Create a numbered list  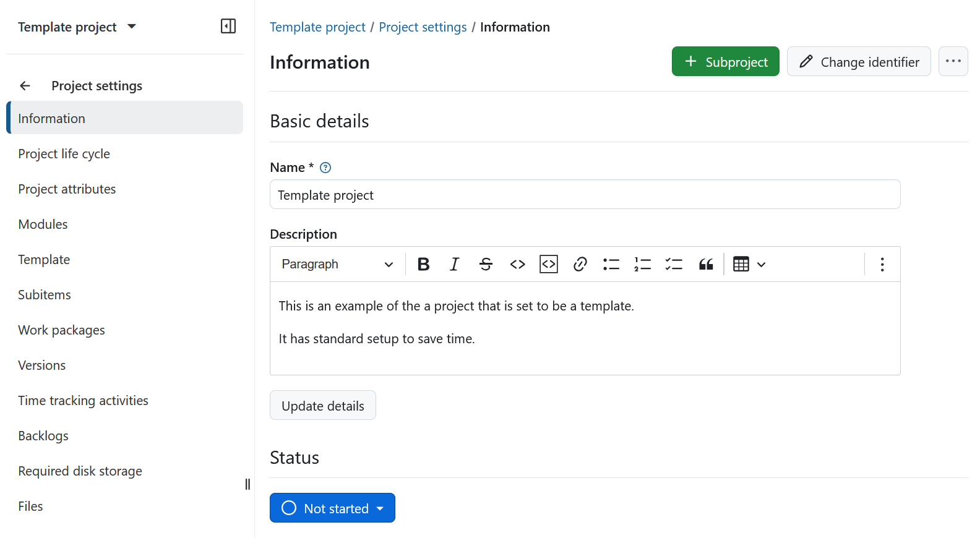point(642,265)
